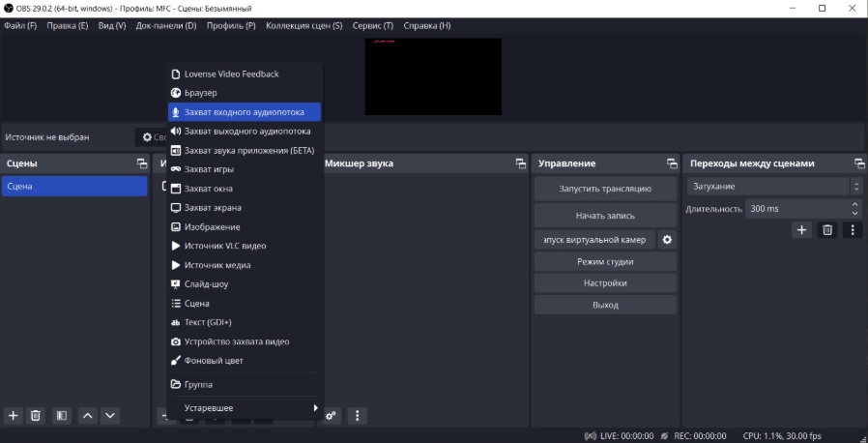Open advanced audio properties gears in the mixer
Viewport: 868px width, 443px height.
pos(333,415)
